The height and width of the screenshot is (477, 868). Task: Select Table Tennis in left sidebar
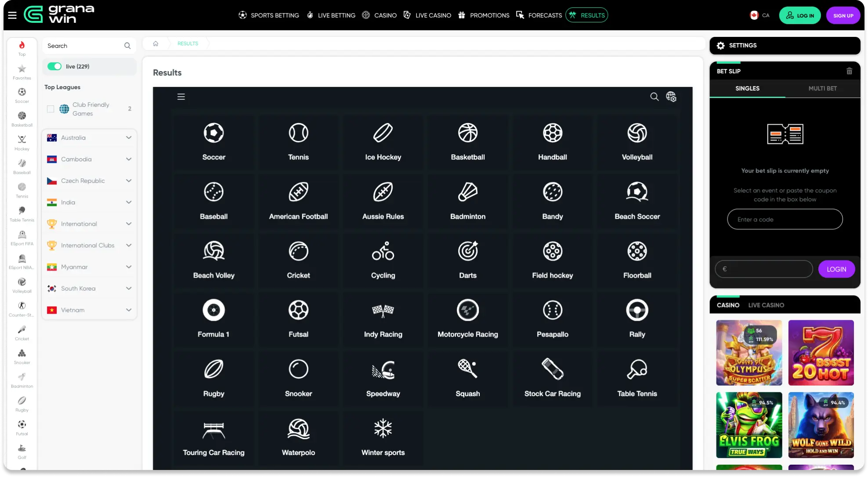click(x=22, y=213)
